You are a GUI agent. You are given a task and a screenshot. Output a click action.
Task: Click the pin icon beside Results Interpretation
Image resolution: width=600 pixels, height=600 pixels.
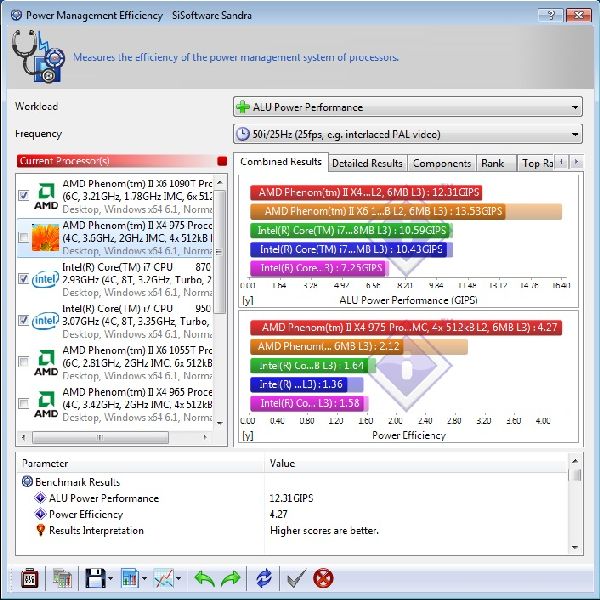(x=41, y=530)
